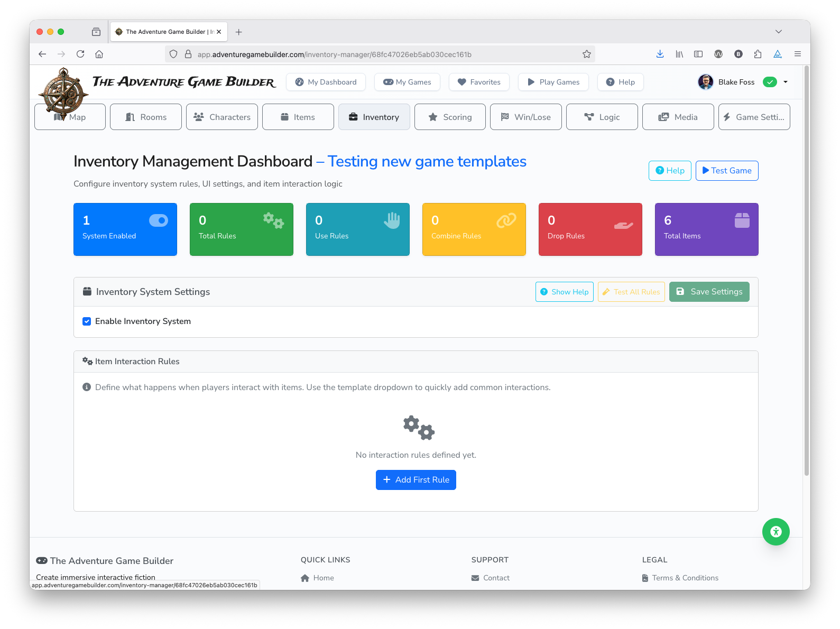The image size is (840, 629).
Task: Open the browser home page icon
Action: pos(99,54)
